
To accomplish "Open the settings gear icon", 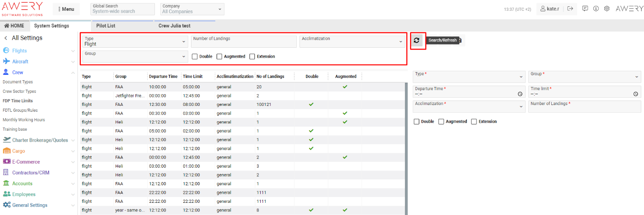I will [607, 9].
